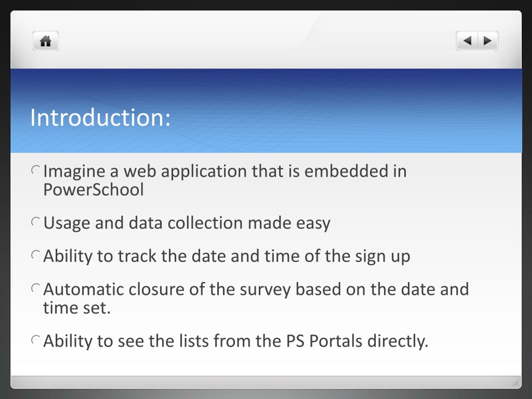The width and height of the screenshot is (532, 399).
Task: Click the word 'PowerSchool' in first bullet
Action: pos(94,190)
